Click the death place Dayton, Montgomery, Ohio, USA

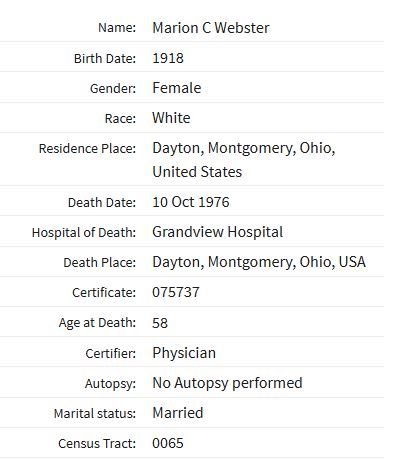[x=259, y=262]
